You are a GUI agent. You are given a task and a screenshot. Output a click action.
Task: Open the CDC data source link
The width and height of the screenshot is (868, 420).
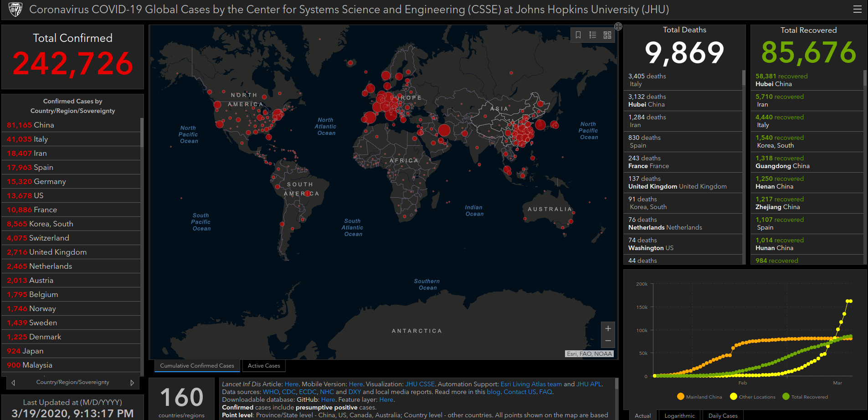289,392
